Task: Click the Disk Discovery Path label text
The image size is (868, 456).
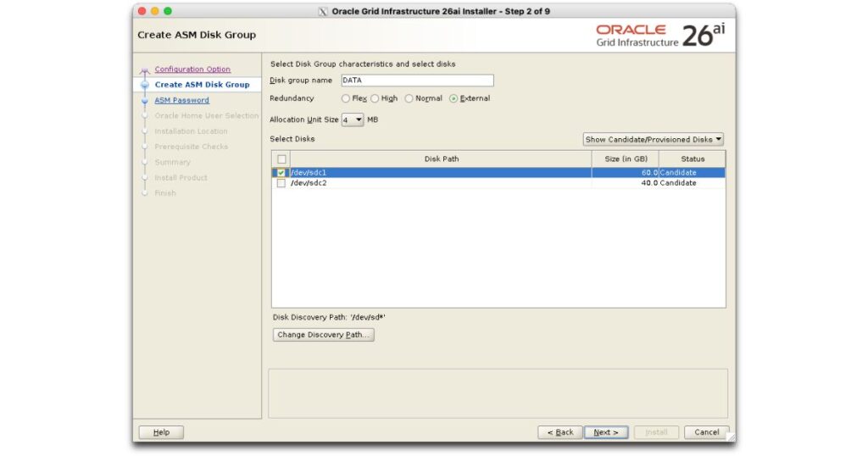Action: (330, 318)
